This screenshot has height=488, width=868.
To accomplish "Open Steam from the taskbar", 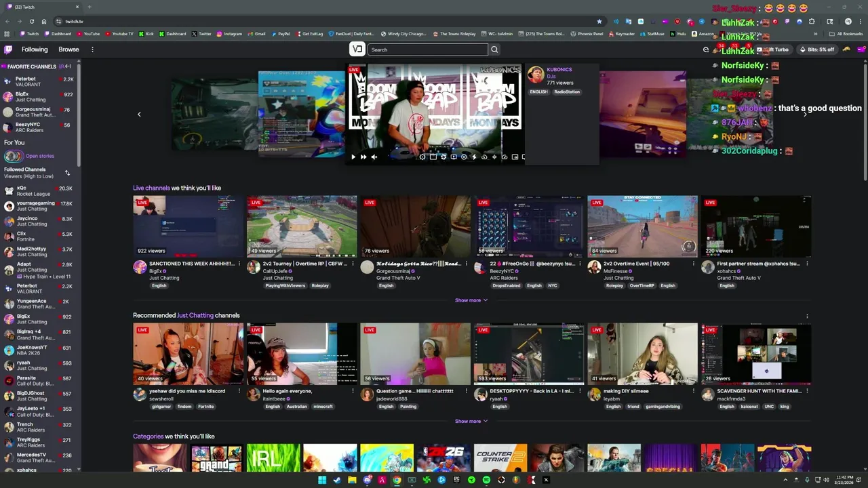I will pyautogui.click(x=337, y=480).
